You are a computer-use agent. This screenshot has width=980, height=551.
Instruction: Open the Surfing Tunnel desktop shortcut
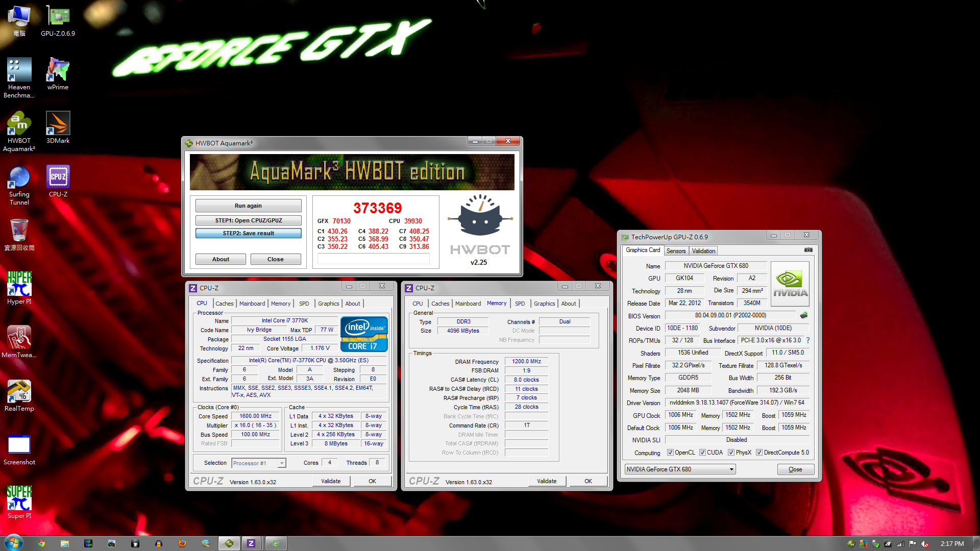pos(19,185)
